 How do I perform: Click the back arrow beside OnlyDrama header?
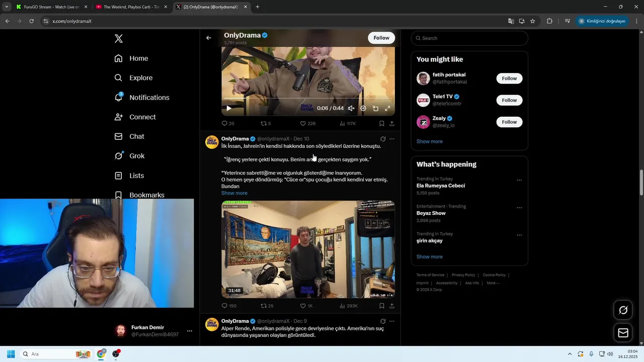[209, 38]
